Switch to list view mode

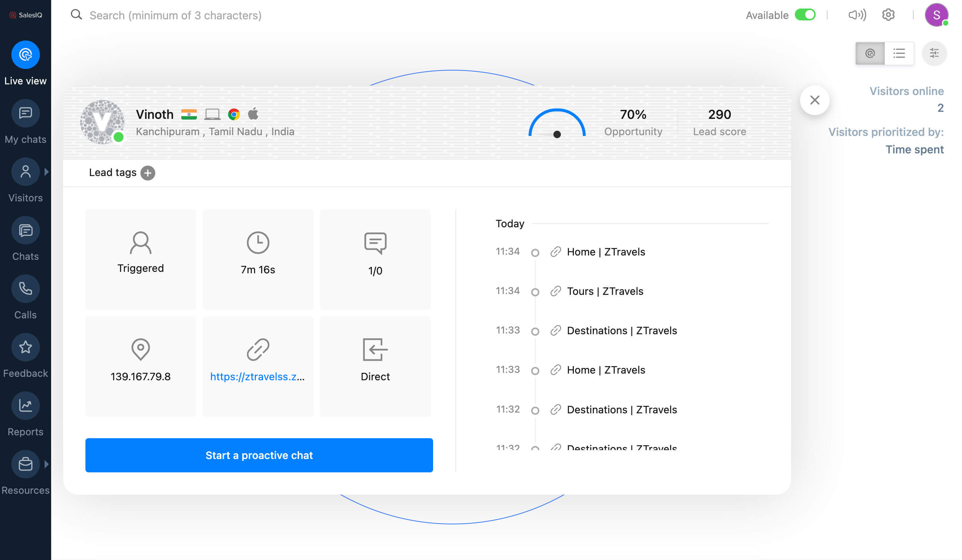[898, 53]
